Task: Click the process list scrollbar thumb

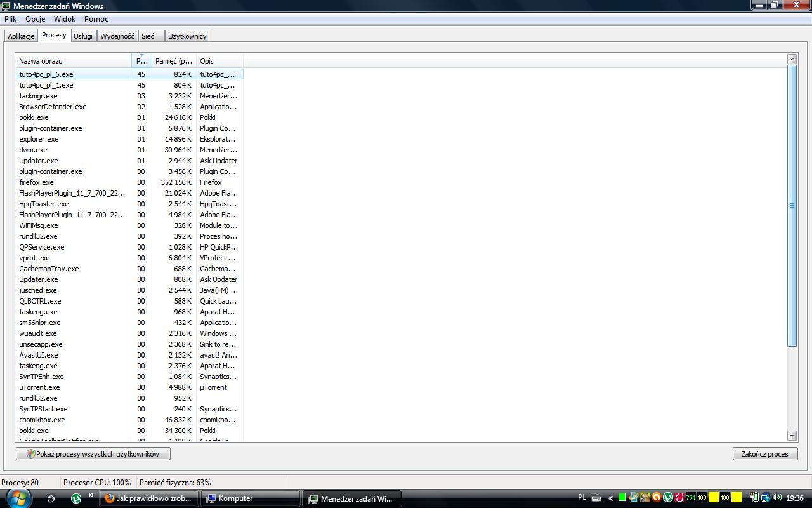Action: click(x=792, y=206)
